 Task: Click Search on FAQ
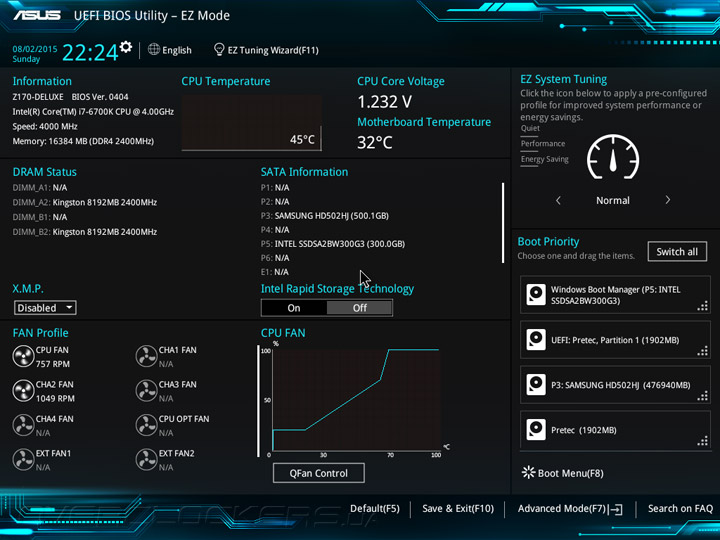click(680, 509)
